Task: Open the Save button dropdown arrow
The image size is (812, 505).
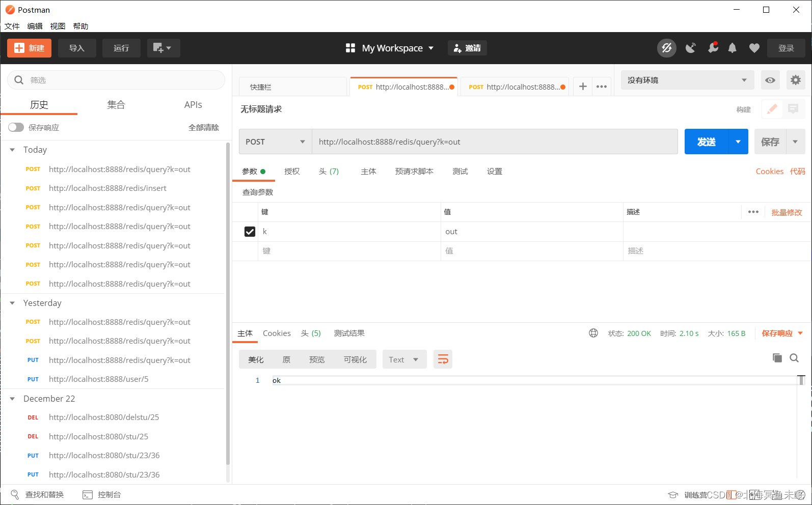Action: coord(795,142)
